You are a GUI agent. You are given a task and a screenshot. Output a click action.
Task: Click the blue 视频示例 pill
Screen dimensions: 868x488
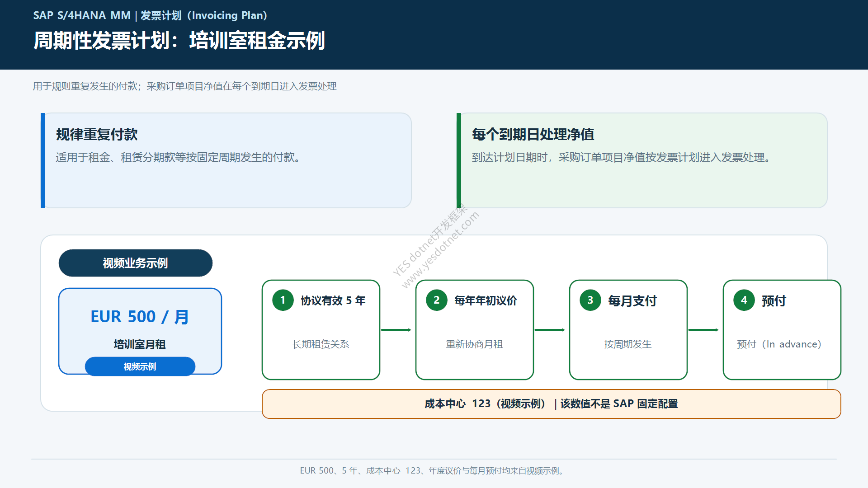[140, 366]
